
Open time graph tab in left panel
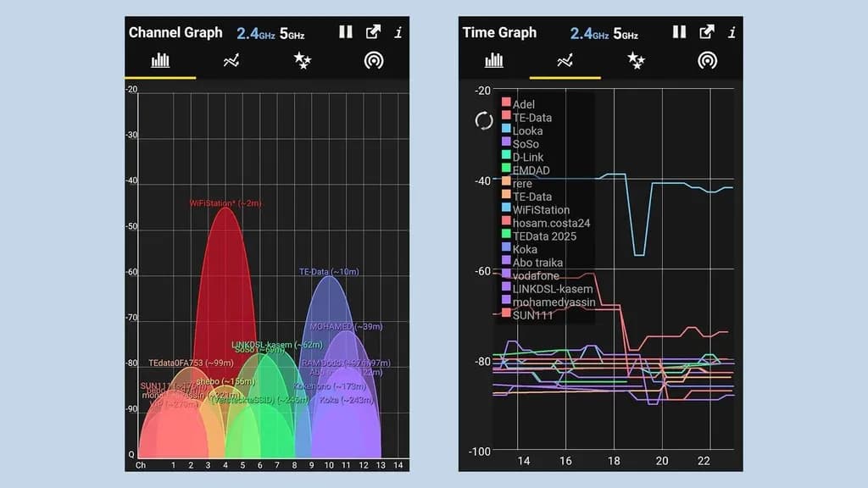click(x=231, y=61)
